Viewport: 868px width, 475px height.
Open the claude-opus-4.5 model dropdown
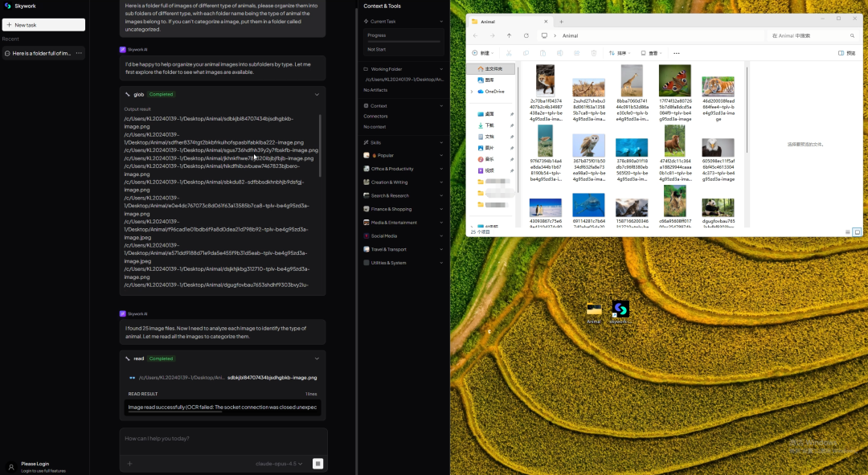pos(279,464)
